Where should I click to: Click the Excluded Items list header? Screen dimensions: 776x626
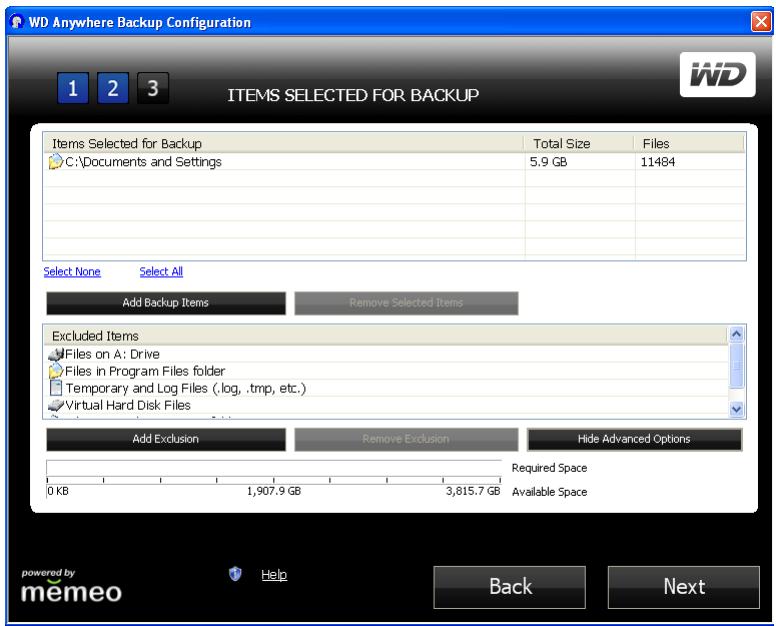tap(387, 336)
